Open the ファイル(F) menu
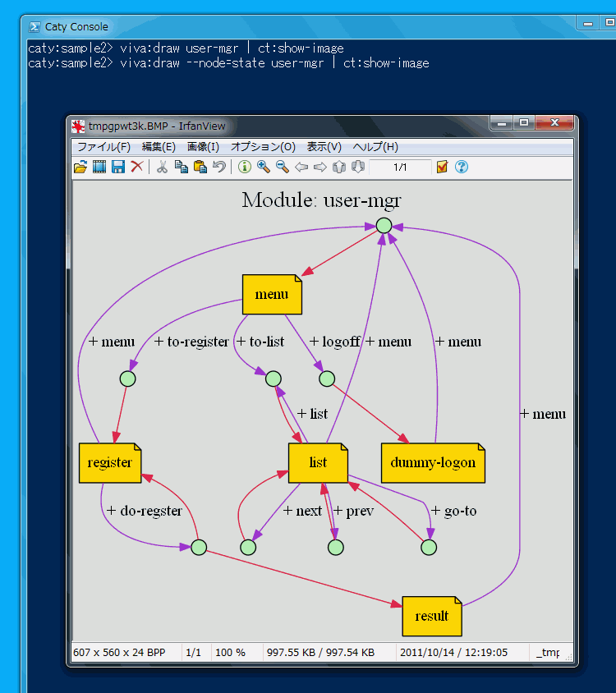Viewport: 616px width, 693px height. (x=103, y=147)
